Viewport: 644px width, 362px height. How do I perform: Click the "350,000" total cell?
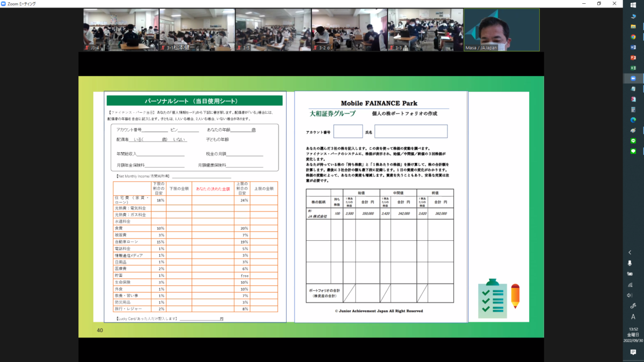point(367,213)
